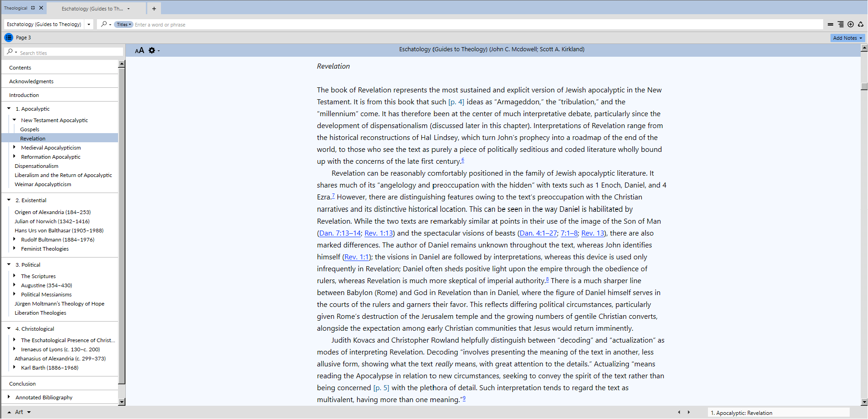Open the AA text size control

[139, 50]
